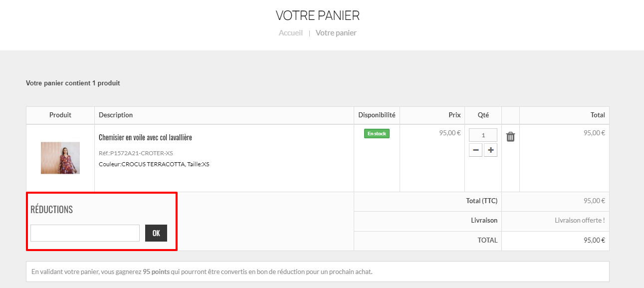
Task: Click the VOTRE PANIER page title
Action: click(318, 15)
